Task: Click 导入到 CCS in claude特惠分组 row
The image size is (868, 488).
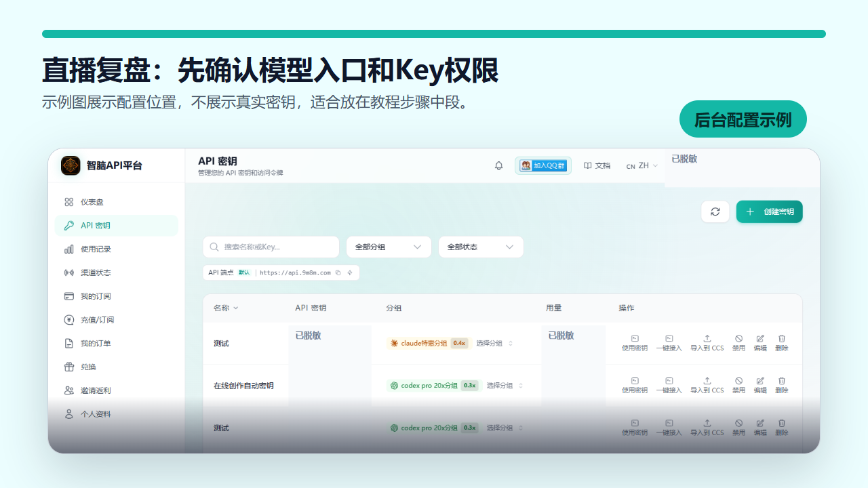Action: click(x=707, y=343)
